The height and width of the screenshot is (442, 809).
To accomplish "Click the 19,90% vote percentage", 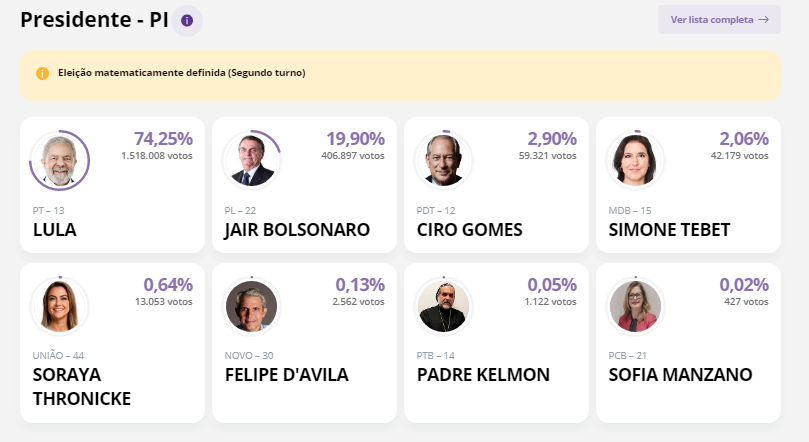I will click(355, 139).
